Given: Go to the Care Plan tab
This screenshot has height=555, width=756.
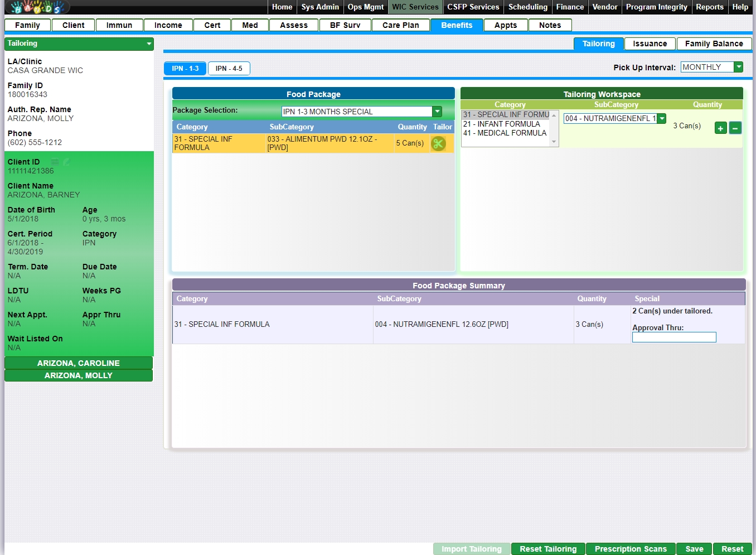Looking at the screenshot, I should click(400, 25).
